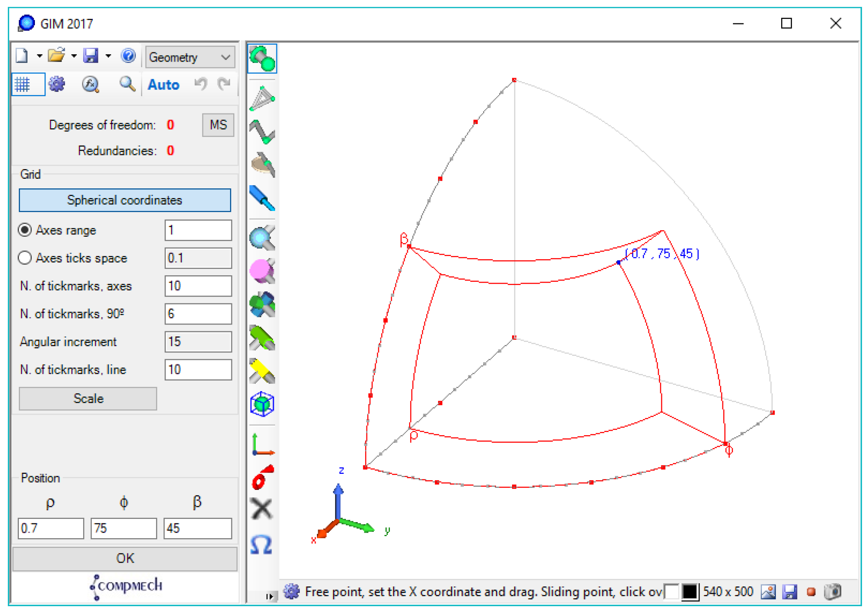
Task: Select the blue wireframe cube icon
Action: click(262, 404)
